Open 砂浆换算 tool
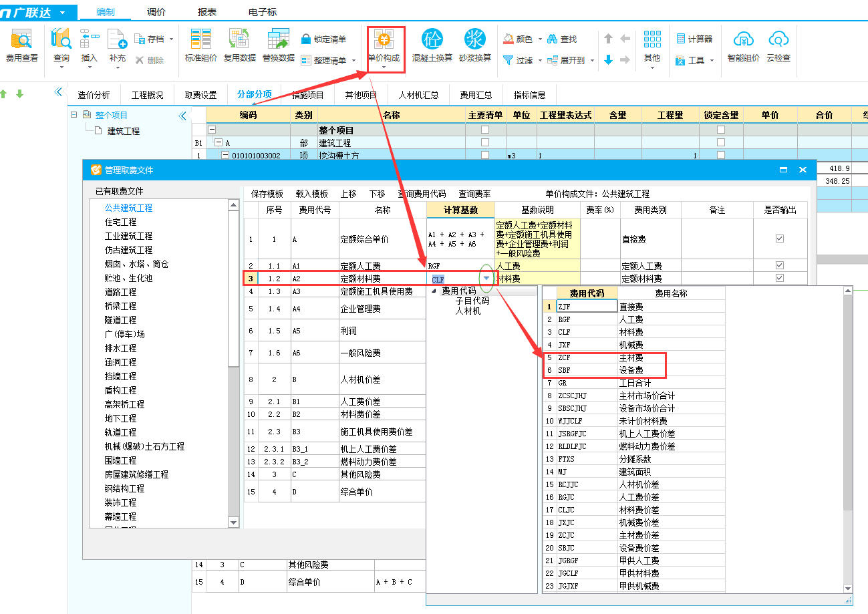 click(x=474, y=45)
